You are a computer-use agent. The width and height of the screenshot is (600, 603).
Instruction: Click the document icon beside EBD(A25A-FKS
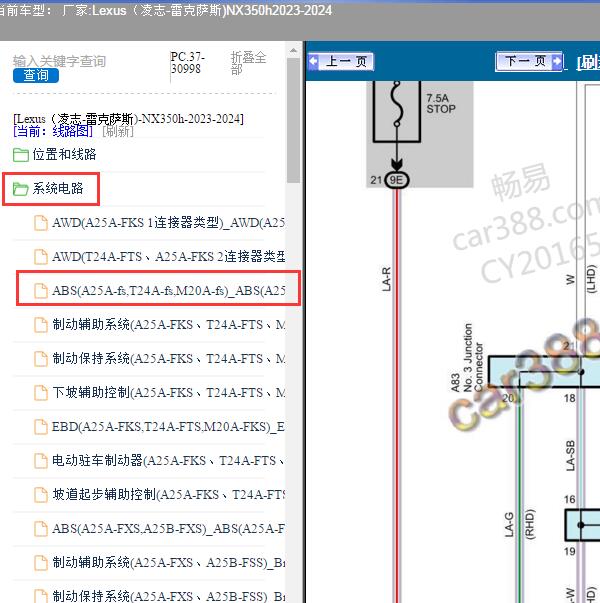pos(41,427)
